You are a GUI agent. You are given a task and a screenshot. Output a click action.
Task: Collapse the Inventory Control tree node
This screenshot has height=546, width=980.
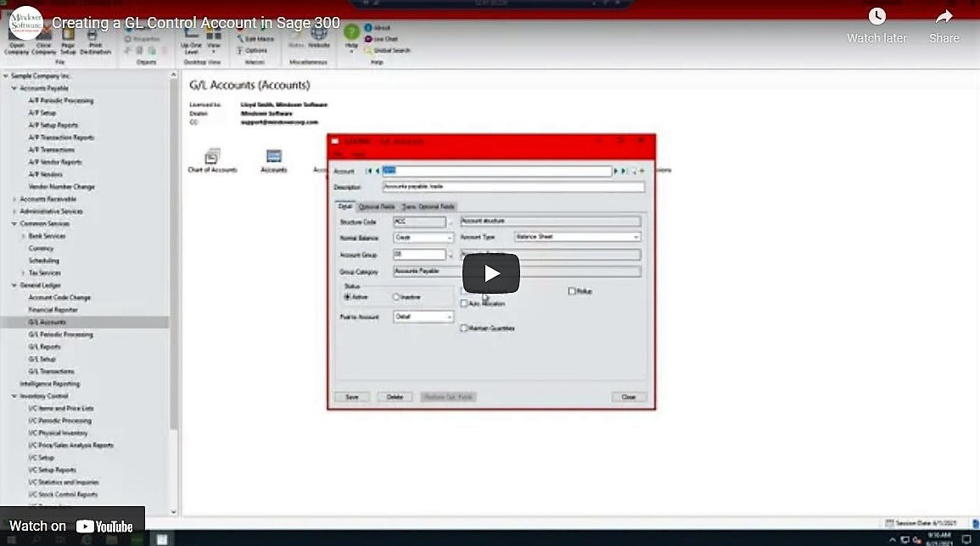14,396
